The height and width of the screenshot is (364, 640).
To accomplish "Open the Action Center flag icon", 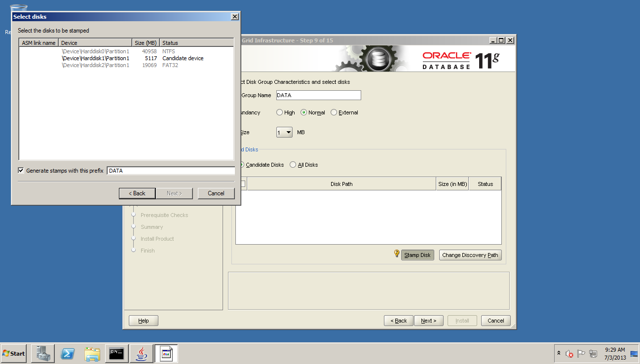I will 581,354.
